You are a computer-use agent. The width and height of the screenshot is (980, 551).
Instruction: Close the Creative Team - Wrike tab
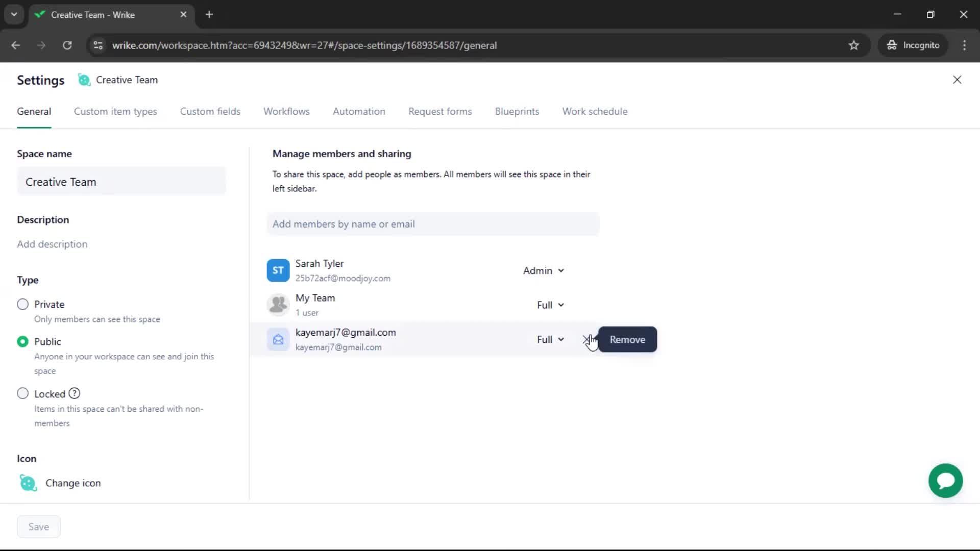point(183,14)
